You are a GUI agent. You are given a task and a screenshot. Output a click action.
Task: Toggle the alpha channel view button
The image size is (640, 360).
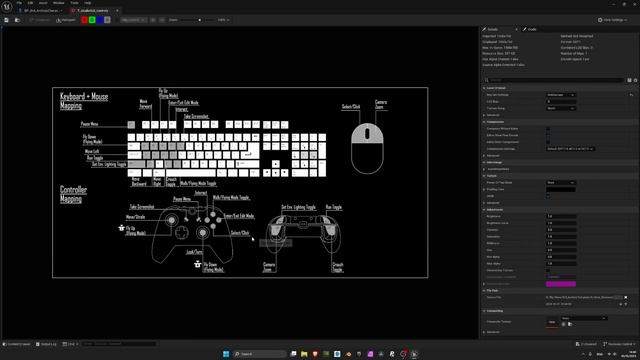107,20
